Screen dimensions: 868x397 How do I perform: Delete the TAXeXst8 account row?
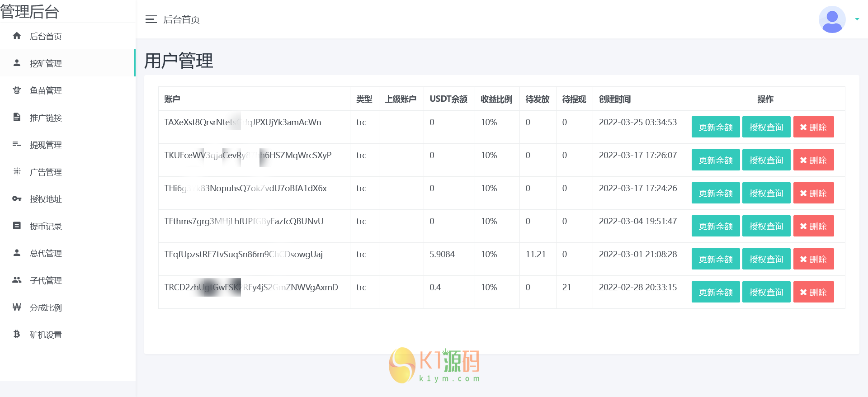[x=814, y=127]
